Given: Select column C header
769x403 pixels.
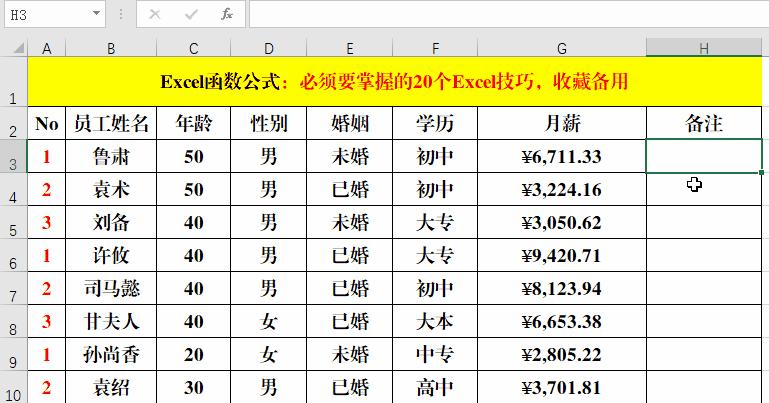Looking at the screenshot, I should 193,49.
